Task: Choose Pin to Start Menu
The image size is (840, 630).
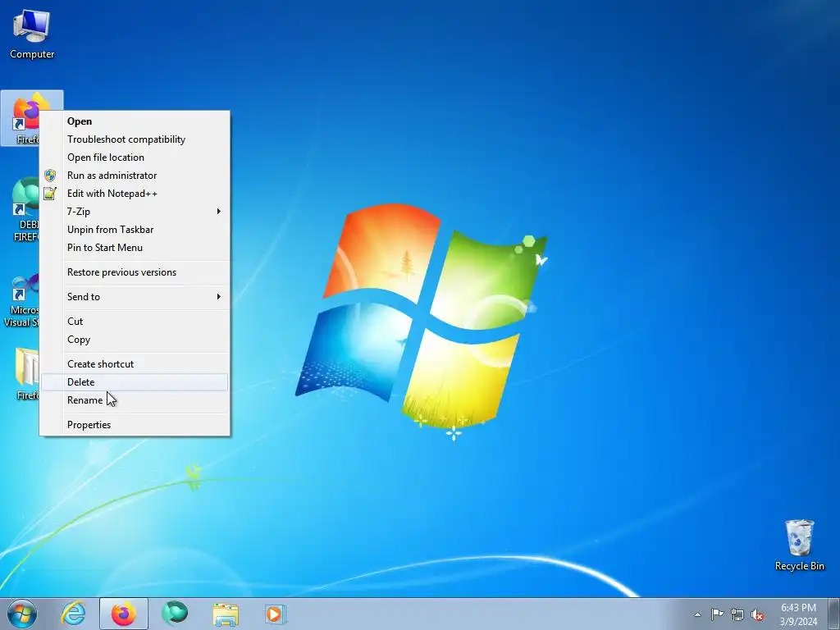Action: (135, 248)
